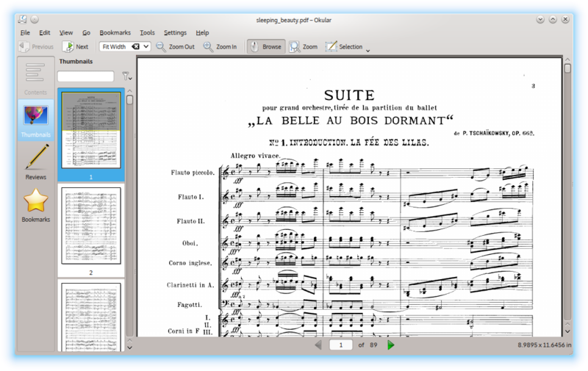Click the previous page arrow at bottom
588x371 pixels.
[x=318, y=345]
